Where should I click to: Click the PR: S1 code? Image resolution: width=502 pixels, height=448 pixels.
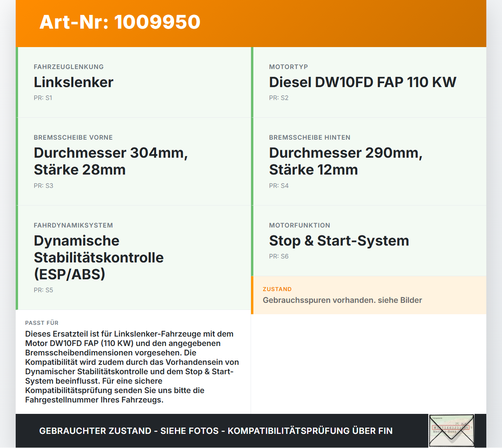click(x=43, y=98)
